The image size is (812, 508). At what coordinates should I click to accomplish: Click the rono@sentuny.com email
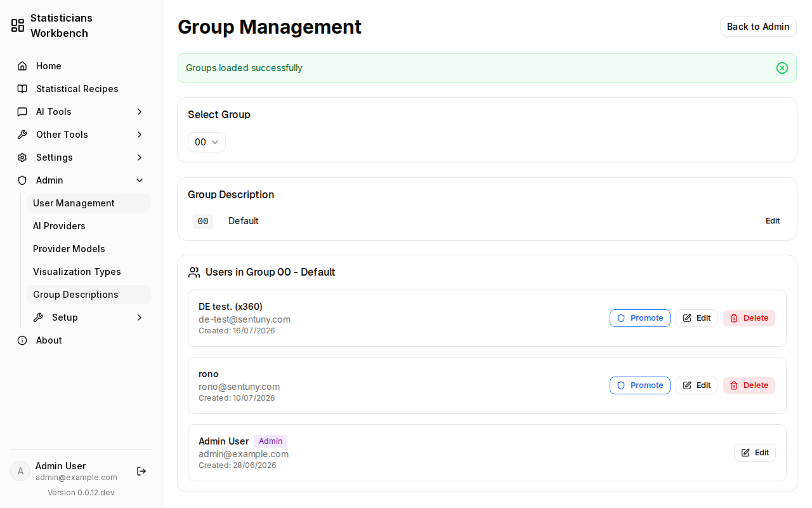pyautogui.click(x=239, y=387)
